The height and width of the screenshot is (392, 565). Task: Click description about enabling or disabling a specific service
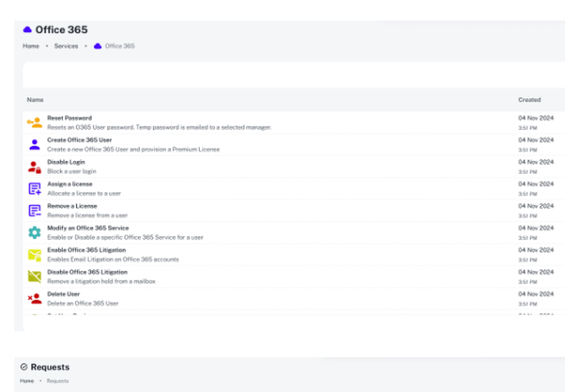125,237
